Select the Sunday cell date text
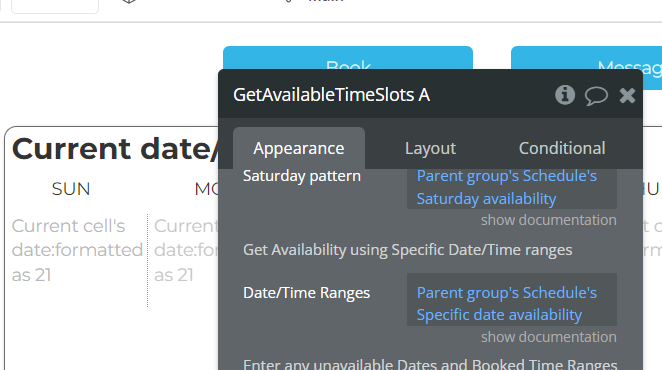Image resolution: width=662 pixels, height=370 pixels. click(77, 250)
